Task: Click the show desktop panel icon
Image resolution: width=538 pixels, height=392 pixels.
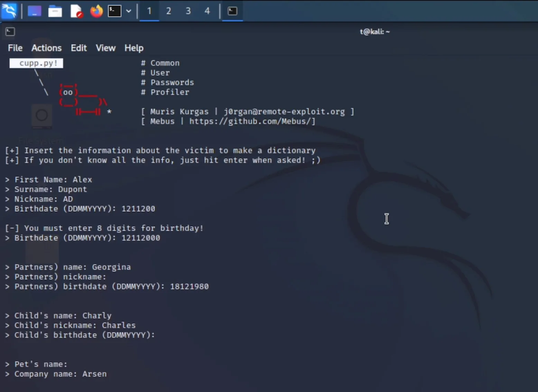Action: pyautogui.click(x=34, y=11)
